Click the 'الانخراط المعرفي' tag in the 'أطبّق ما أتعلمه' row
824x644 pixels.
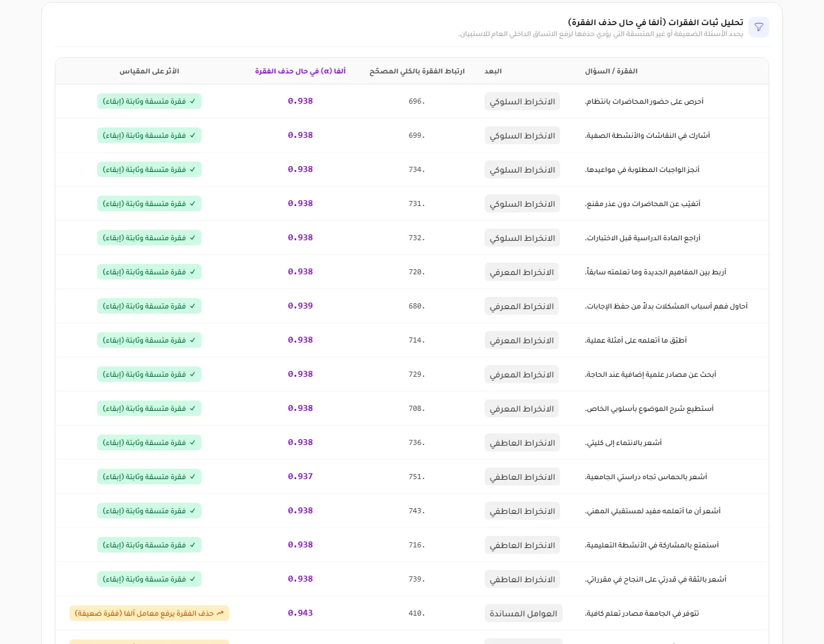522,341
